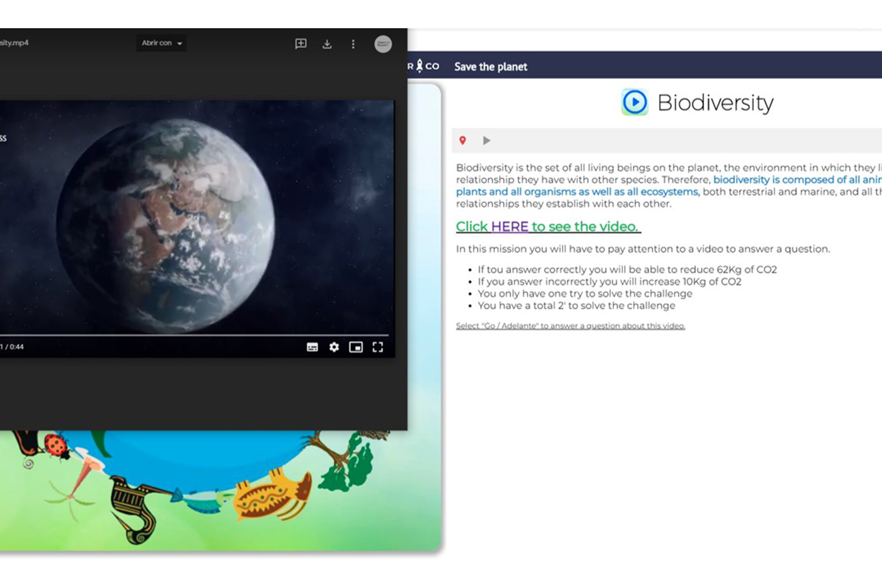882x588 pixels.
Task: Click the "Select Go / Adelante" underlined text
Action: point(570,326)
